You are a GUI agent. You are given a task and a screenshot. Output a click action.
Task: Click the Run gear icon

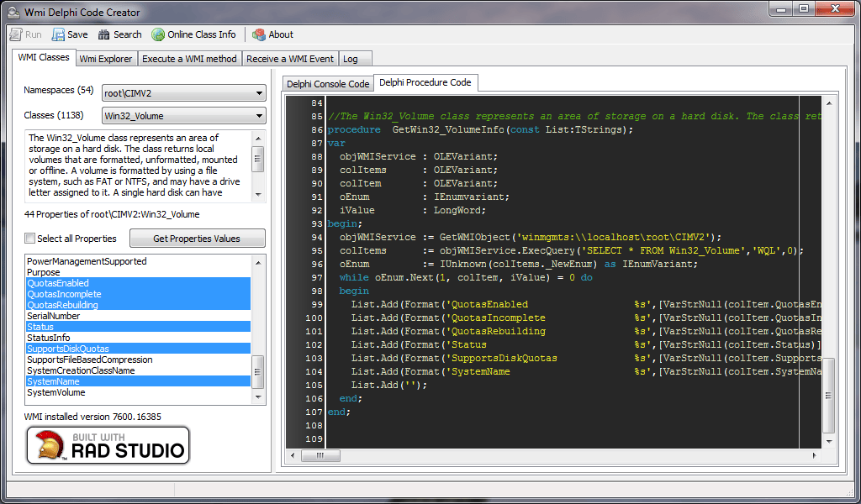click(x=16, y=34)
